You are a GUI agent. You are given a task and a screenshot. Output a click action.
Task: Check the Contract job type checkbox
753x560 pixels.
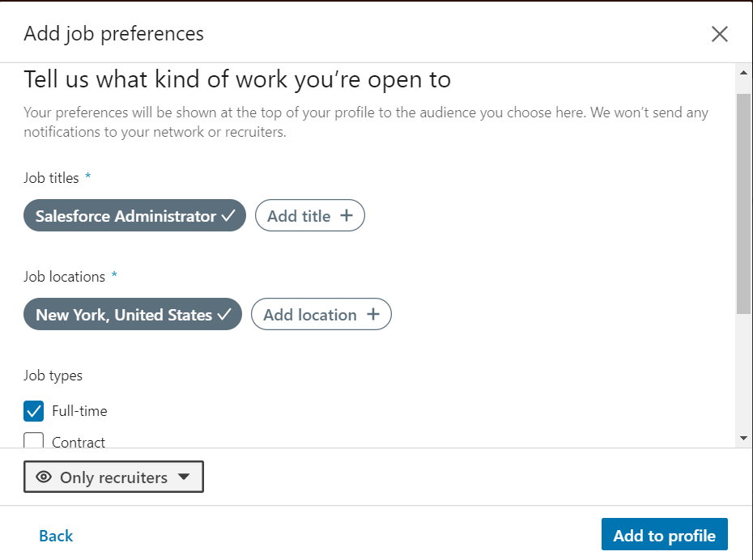tap(34, 442)
